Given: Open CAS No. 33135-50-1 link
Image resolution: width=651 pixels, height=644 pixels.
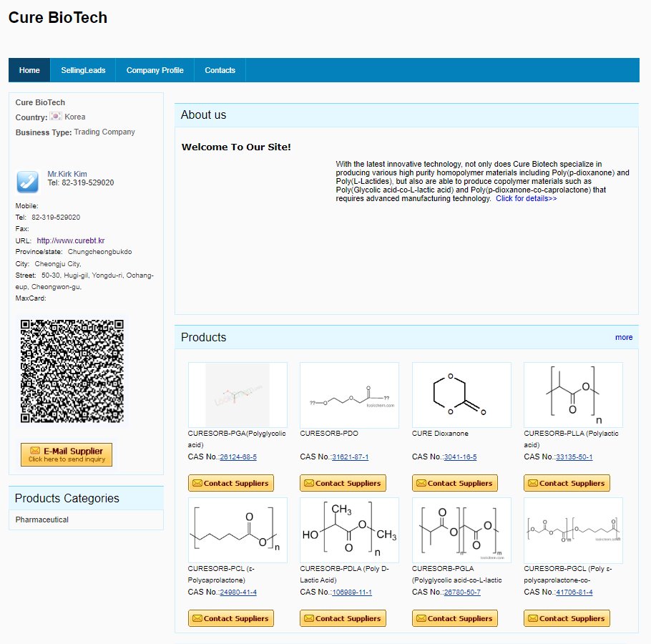Looking at the screenshot, I should point(574,457).
